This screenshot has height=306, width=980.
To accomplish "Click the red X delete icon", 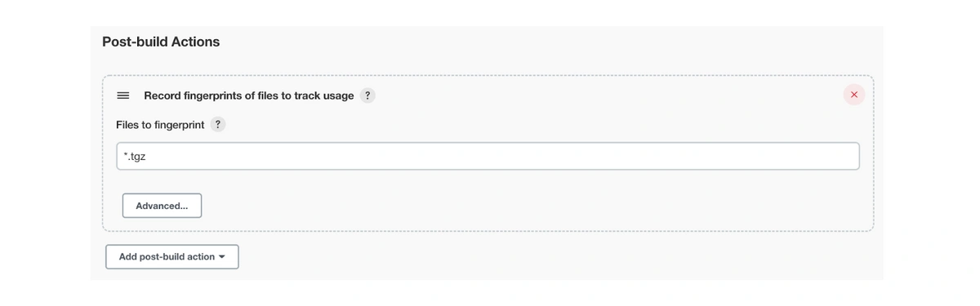I will [854, 95].
